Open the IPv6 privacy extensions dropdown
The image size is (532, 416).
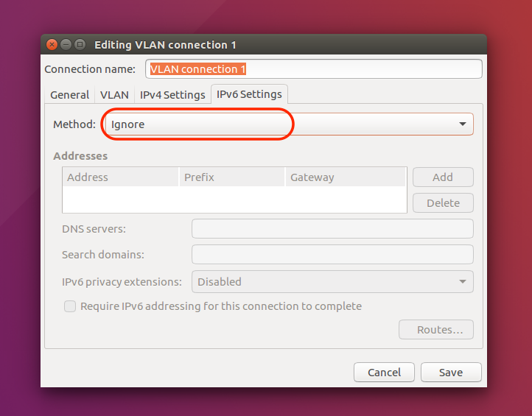(x=332, y=281)
